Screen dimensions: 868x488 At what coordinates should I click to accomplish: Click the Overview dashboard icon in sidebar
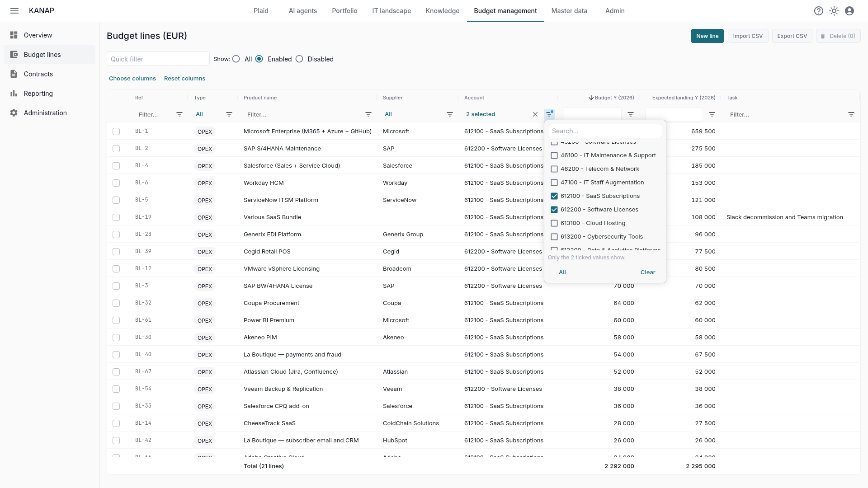(x=14, y=35)
